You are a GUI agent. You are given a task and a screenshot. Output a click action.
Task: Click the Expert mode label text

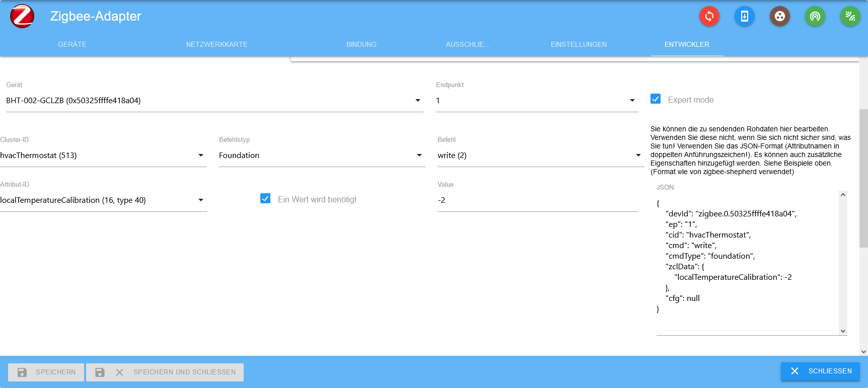click(691, 100)
